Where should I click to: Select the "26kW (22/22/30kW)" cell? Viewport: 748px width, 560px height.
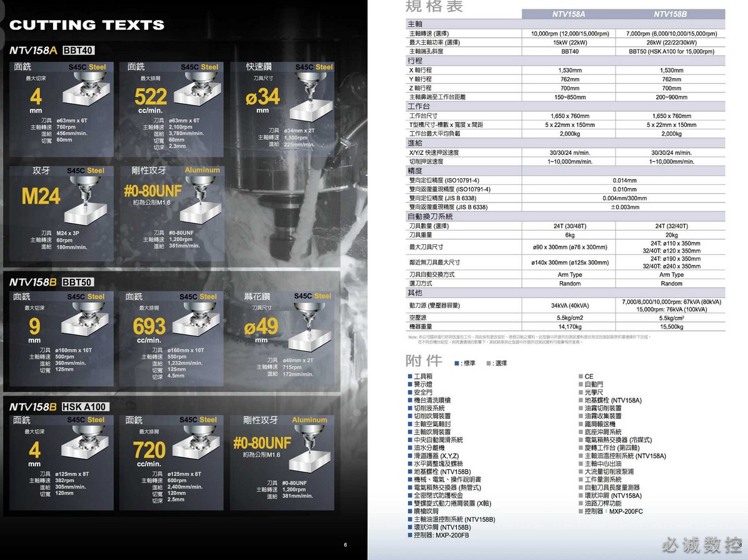tap(672, 42)
